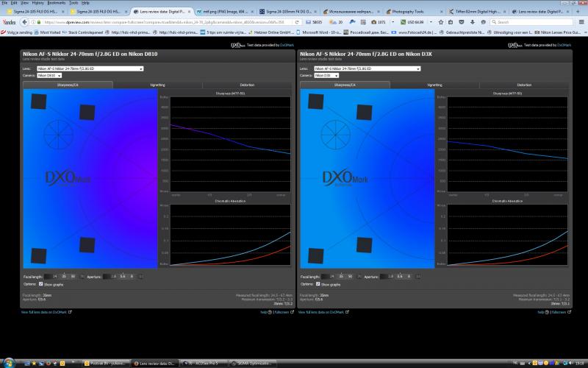Screen dimensions: 588x368
Task: Open the Camera dropdown showing Nikon D3X
Action: [x=326, y=76]
